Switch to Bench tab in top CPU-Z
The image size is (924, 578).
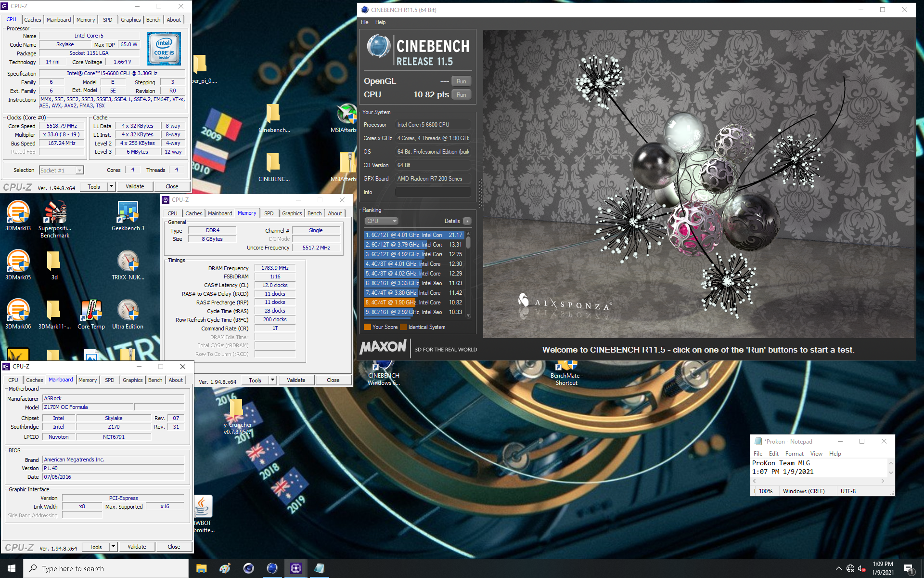154,20
